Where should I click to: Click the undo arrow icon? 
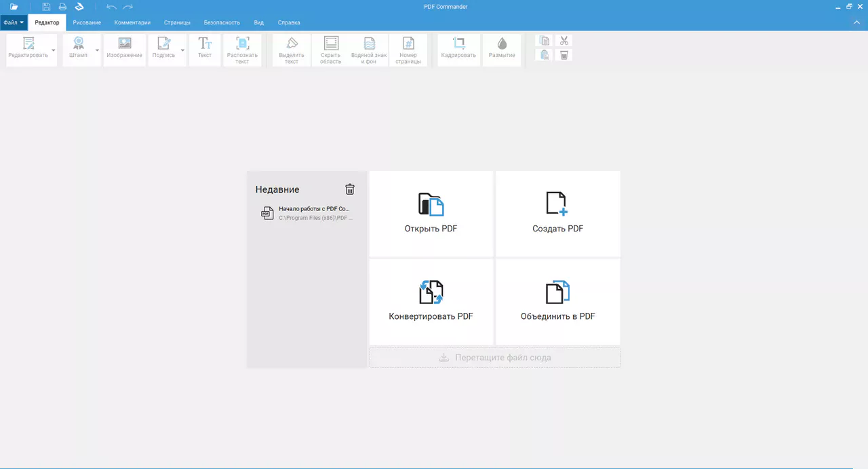pos(111,7)
